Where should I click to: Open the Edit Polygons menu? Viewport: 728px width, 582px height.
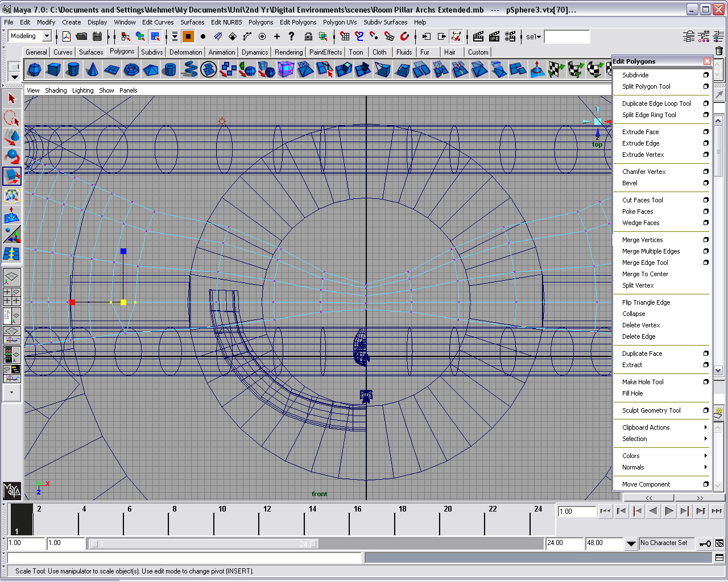(297, 22)
